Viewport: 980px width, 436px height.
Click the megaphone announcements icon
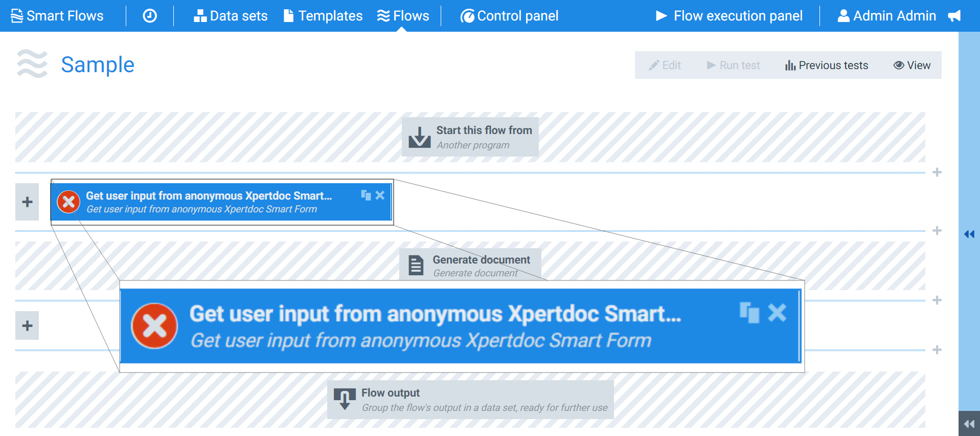[954, 16]
